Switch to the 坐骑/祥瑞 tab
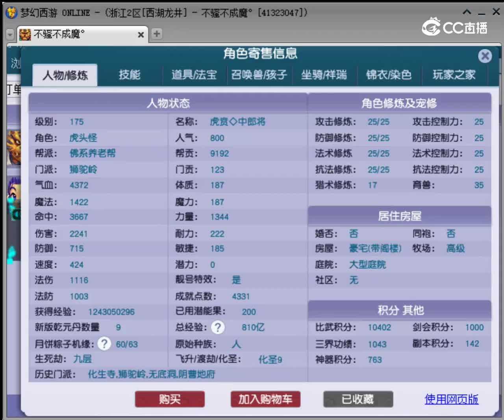This screenshot has height=420, width=504. (324, 74)
